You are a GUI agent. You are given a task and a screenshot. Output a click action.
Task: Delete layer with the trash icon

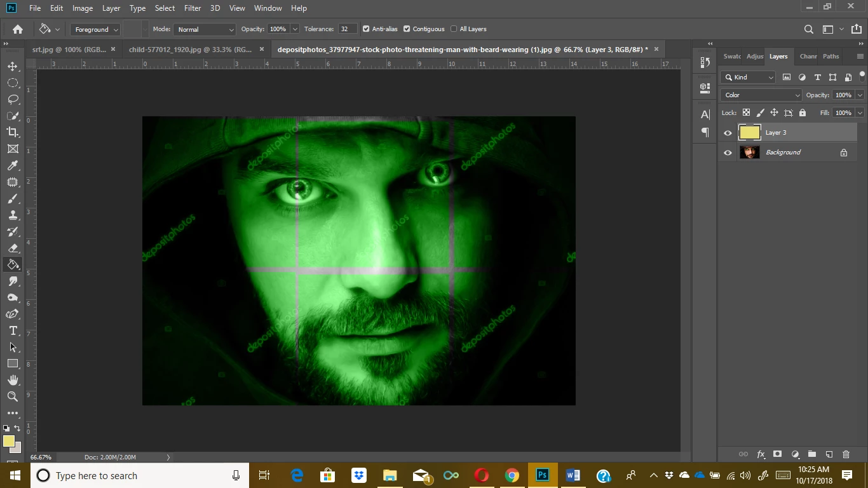[x=846, y=454]
